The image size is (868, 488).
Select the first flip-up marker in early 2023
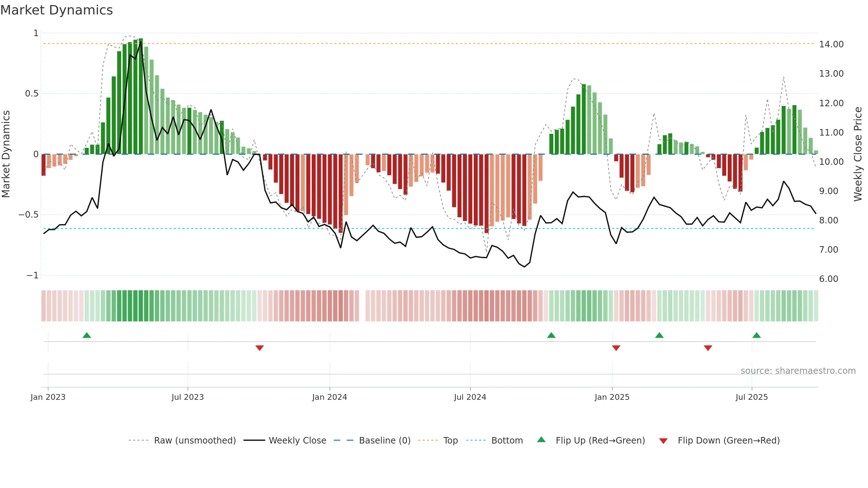click(87, 335)
